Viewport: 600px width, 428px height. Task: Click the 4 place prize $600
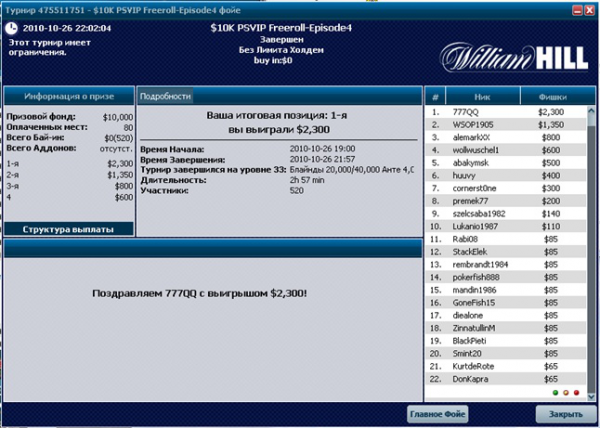click(x=70, y=197)
